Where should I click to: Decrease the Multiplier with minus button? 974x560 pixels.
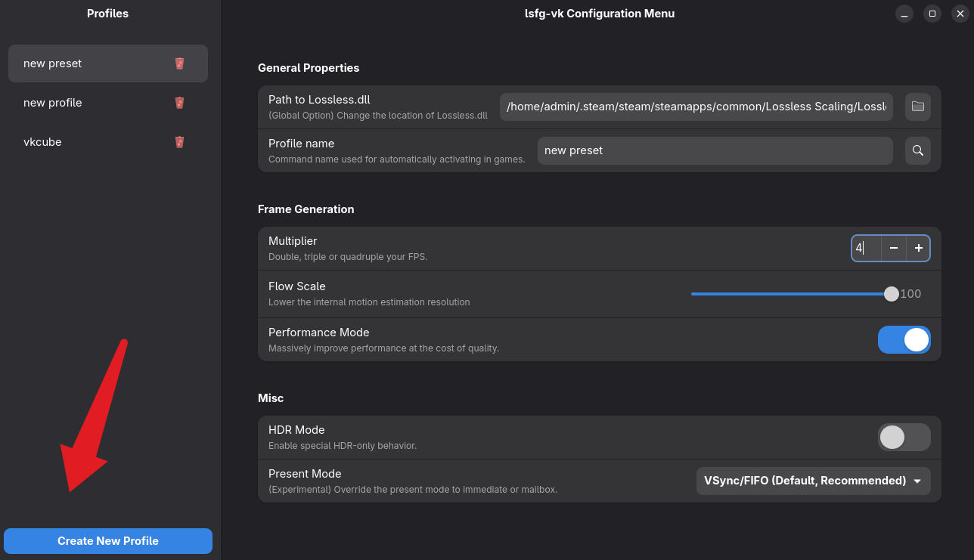tap(894, 248)
